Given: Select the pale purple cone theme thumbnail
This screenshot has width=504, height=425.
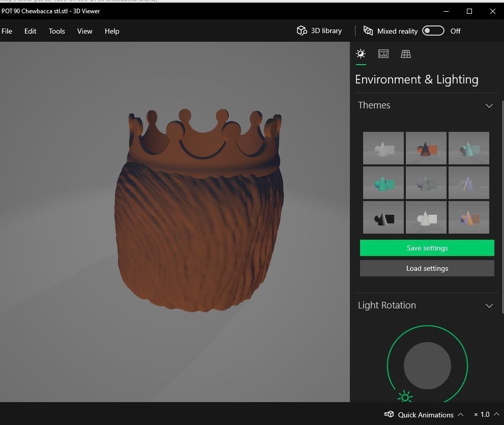Looking at the screenshot, I should 468,183.
